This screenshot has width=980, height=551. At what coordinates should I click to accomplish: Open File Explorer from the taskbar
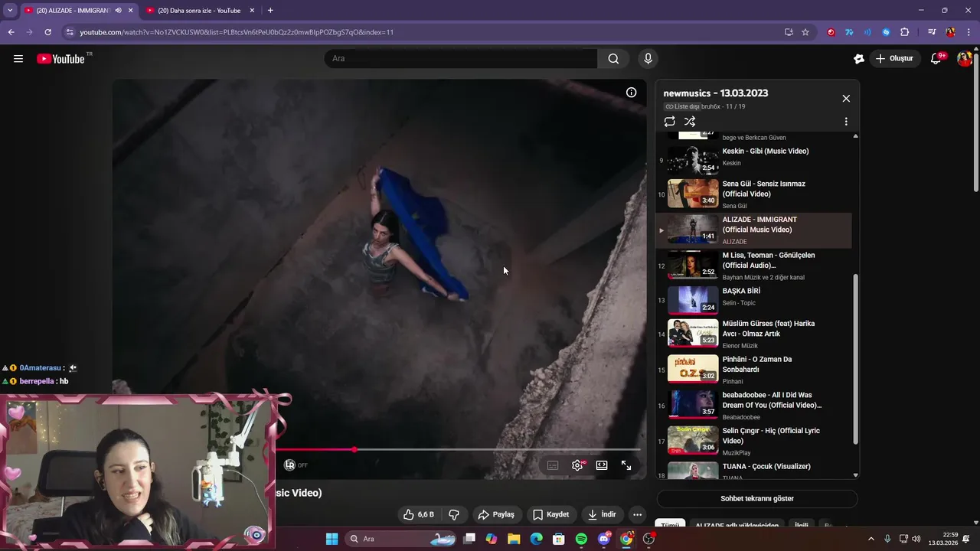[x=514, y=539]
